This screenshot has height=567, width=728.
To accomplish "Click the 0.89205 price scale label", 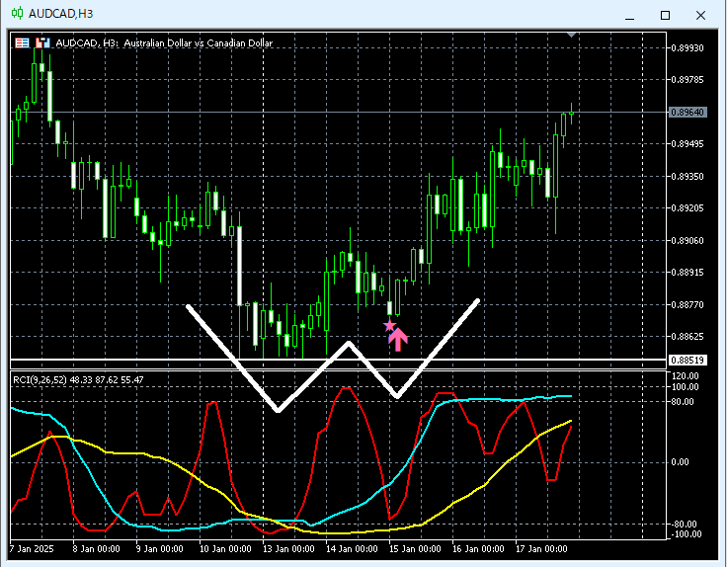I will tap(688, 208).
